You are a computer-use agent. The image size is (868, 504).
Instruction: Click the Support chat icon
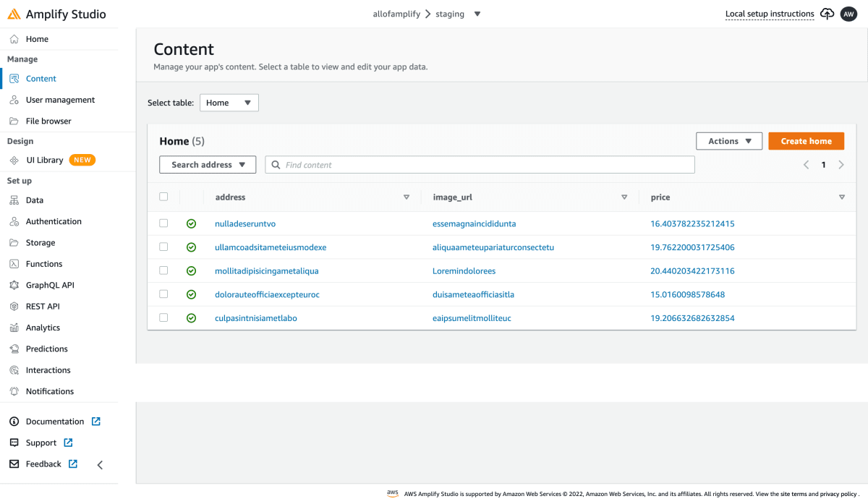tap(14, 443)
